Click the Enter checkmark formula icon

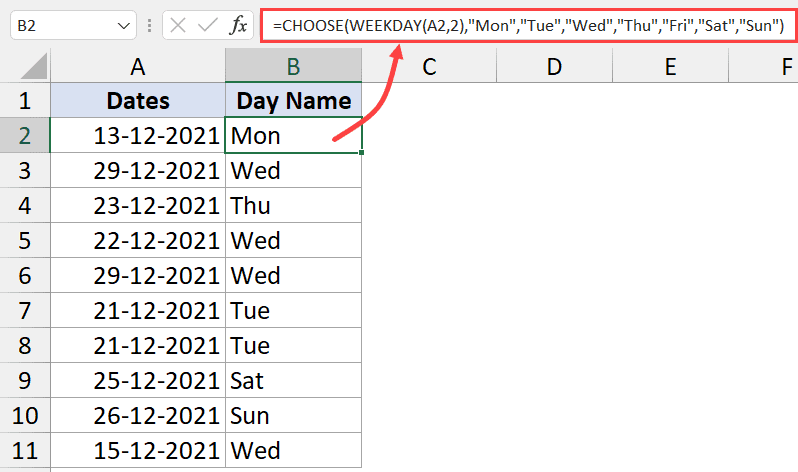click(x=207, y=24)
